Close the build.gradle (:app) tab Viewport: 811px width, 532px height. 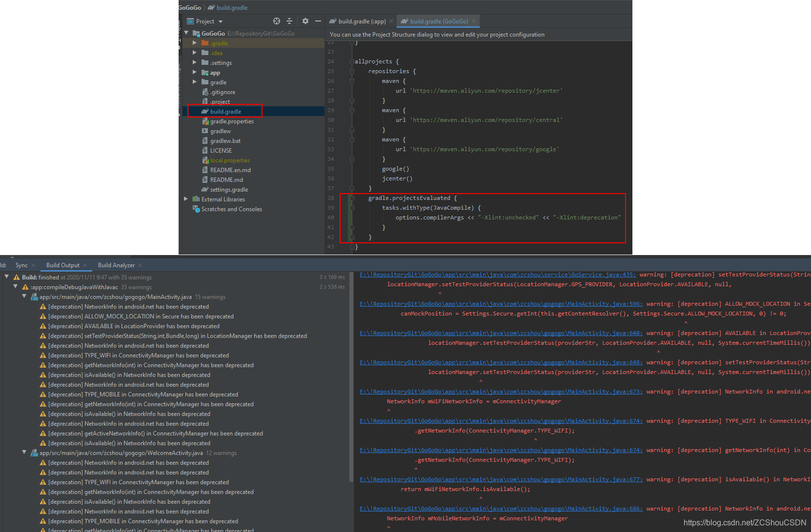[391, 21]
